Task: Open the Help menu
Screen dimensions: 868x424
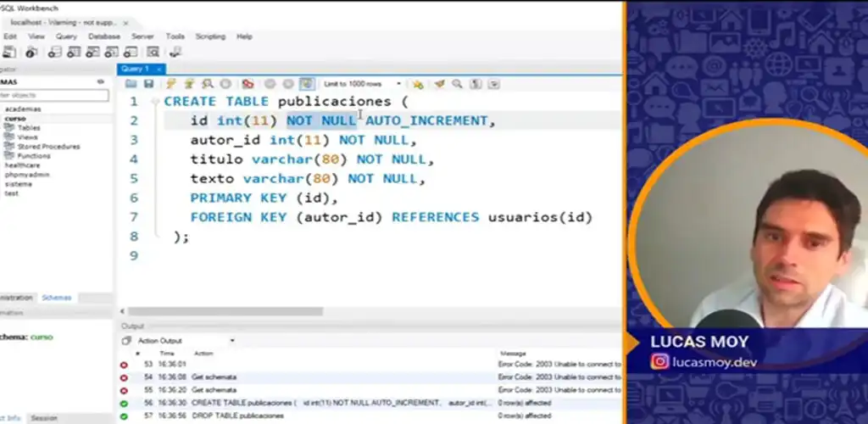Action: pyautogui.click(x=245, y=36)
